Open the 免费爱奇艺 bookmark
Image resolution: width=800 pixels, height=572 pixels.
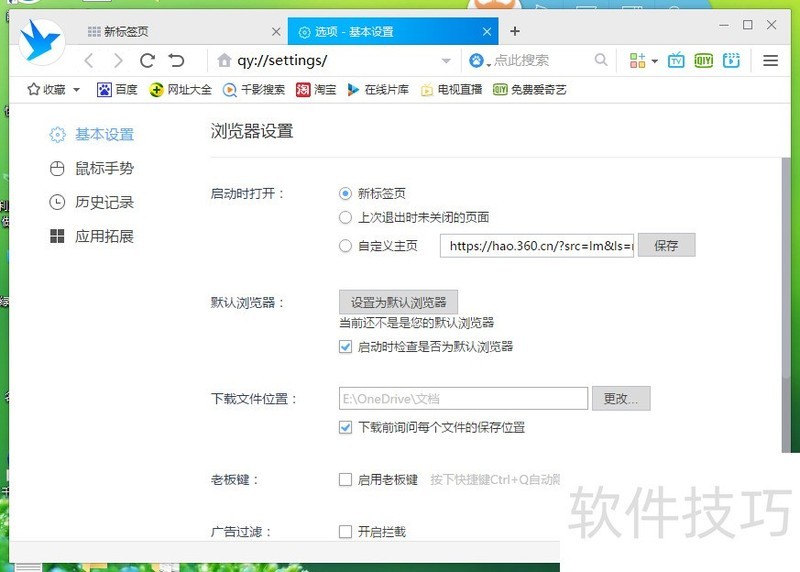[x=530, y=90]
